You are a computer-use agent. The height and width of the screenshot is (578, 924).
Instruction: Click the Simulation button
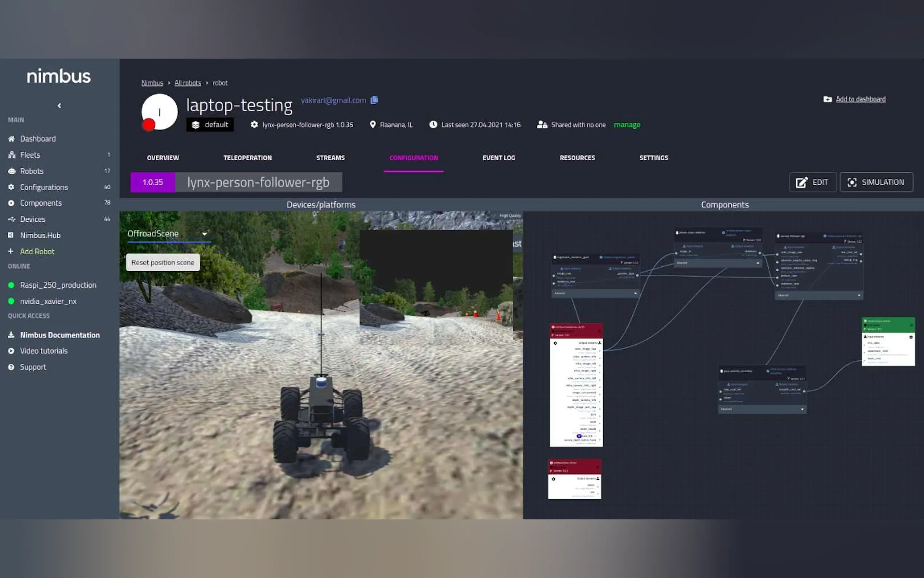tap(876, 182)
